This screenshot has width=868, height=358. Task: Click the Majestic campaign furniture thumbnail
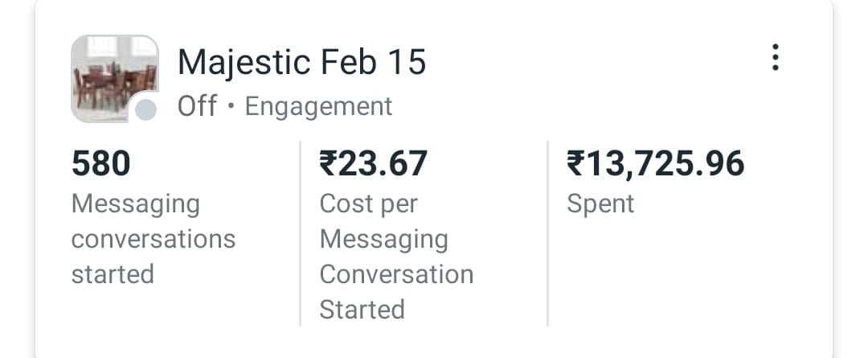113,76
